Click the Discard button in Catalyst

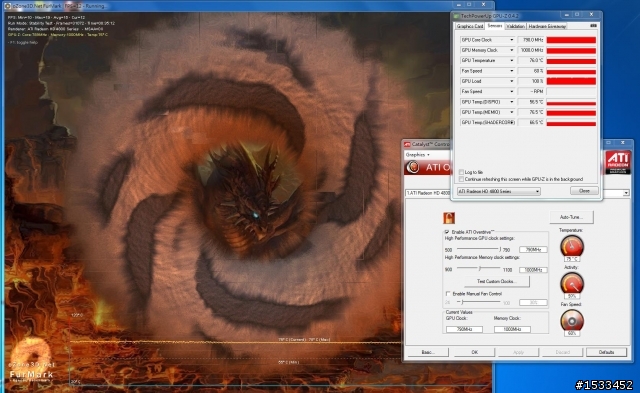(562, 352)
